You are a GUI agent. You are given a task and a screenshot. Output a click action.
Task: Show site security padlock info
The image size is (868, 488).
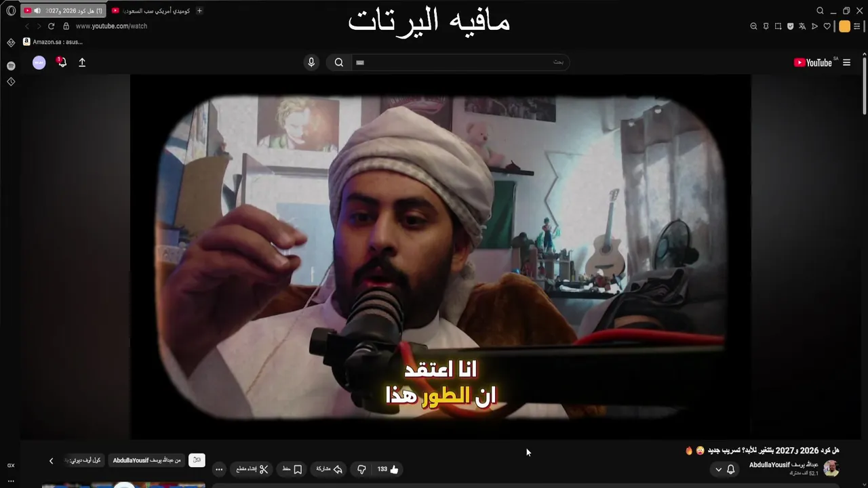pos(66,26)
